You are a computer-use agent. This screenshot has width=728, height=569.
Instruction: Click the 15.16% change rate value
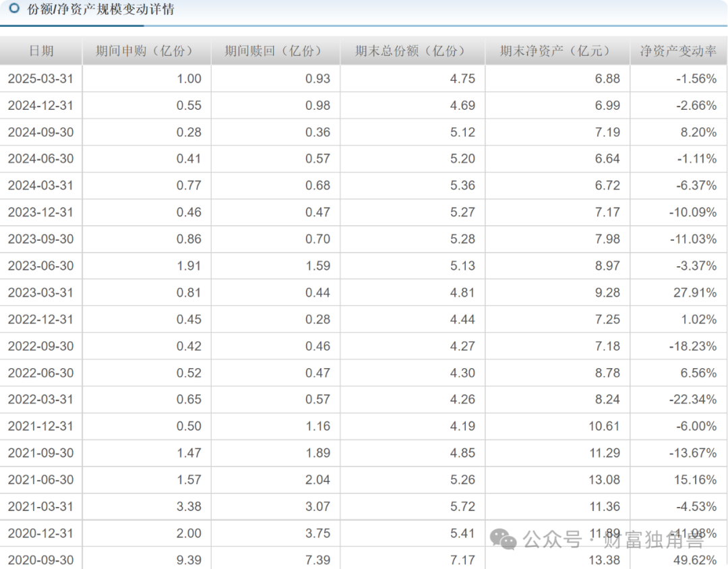(696, 480)
